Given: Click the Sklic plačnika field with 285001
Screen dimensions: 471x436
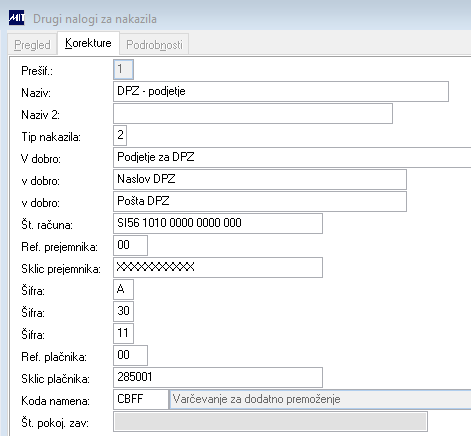Looking at the screenshot, I should click(x=218, y=377).
